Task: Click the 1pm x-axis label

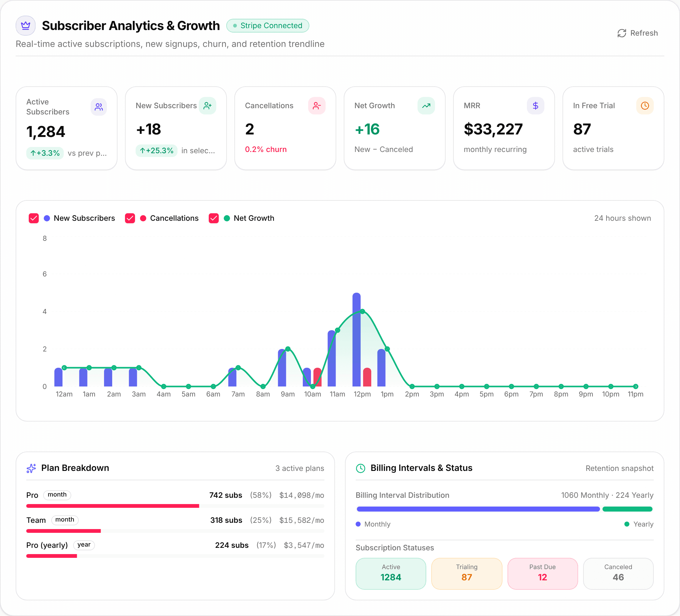Action: click(387, 394)
